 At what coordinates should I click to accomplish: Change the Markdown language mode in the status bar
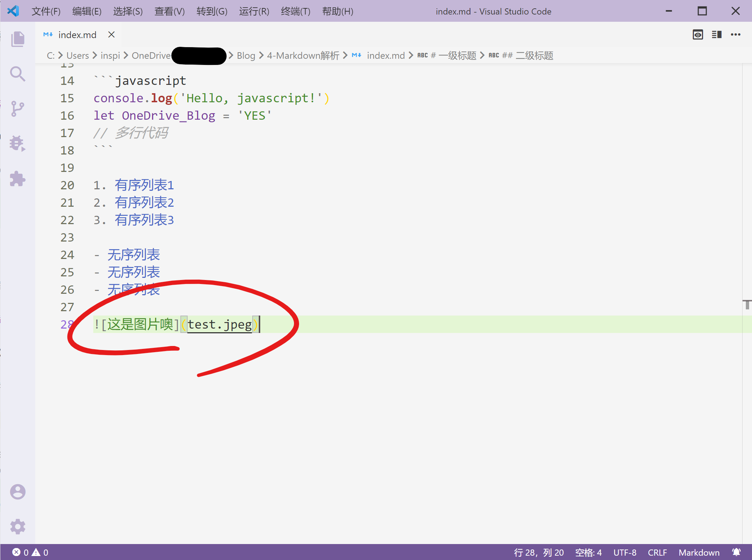(x=699, y=552)
